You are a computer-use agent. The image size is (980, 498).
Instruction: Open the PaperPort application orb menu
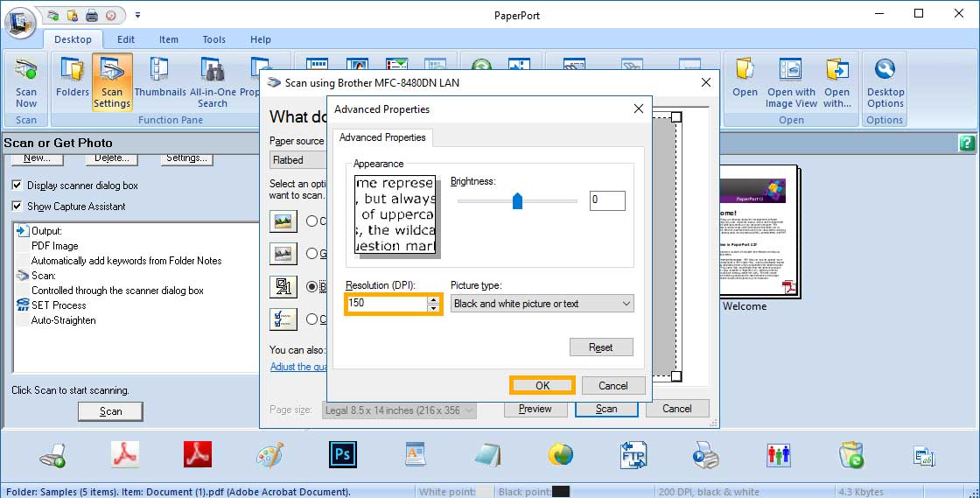(20, 24)
